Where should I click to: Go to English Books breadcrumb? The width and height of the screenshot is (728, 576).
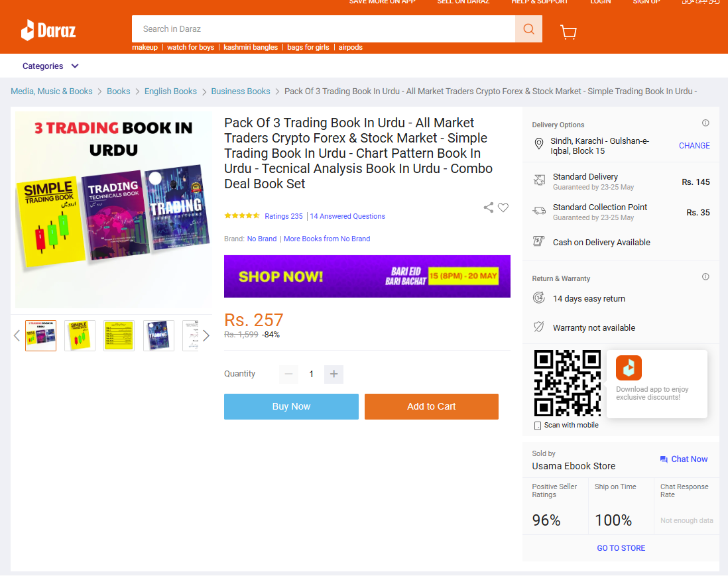tap(170, 91)
